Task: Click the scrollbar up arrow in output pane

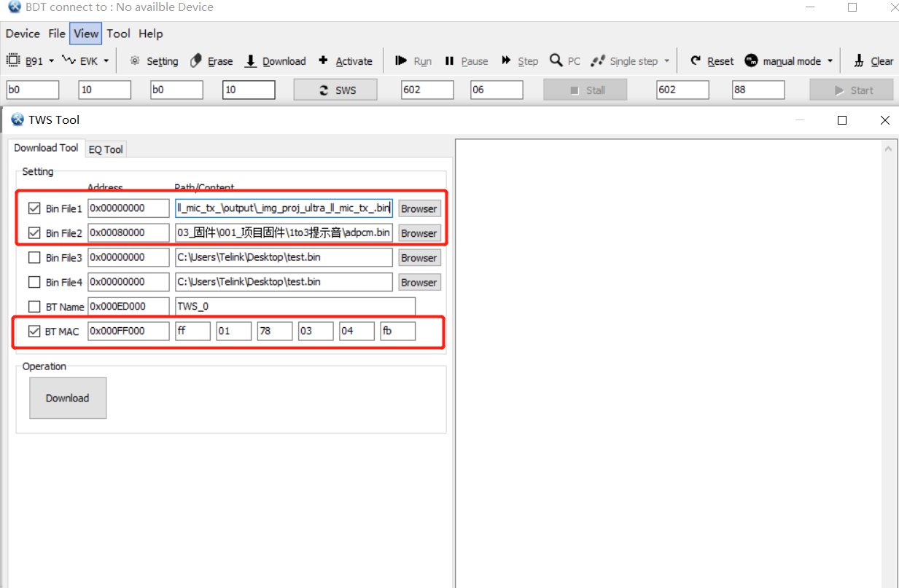Action: coord(890,149)
